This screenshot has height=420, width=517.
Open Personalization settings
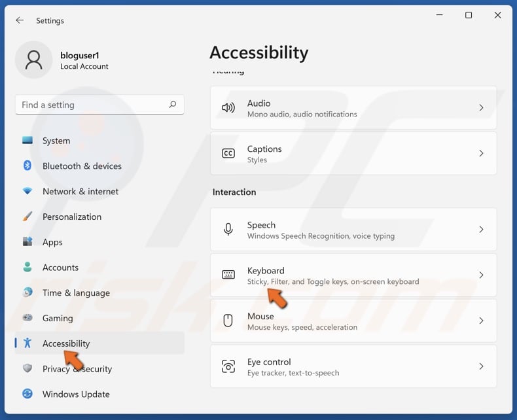tap(99, 217)
